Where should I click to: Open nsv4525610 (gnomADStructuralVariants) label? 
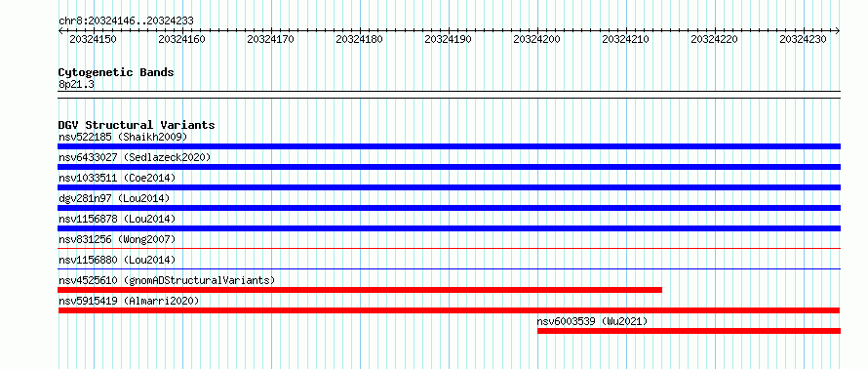(x=167, y=280)
